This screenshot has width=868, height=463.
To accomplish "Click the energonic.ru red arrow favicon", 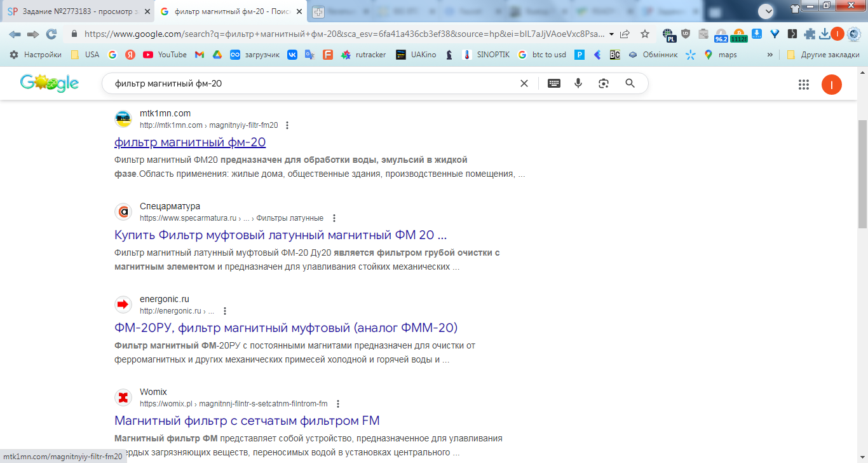I will pyautogui.click(x=123, y=305).
